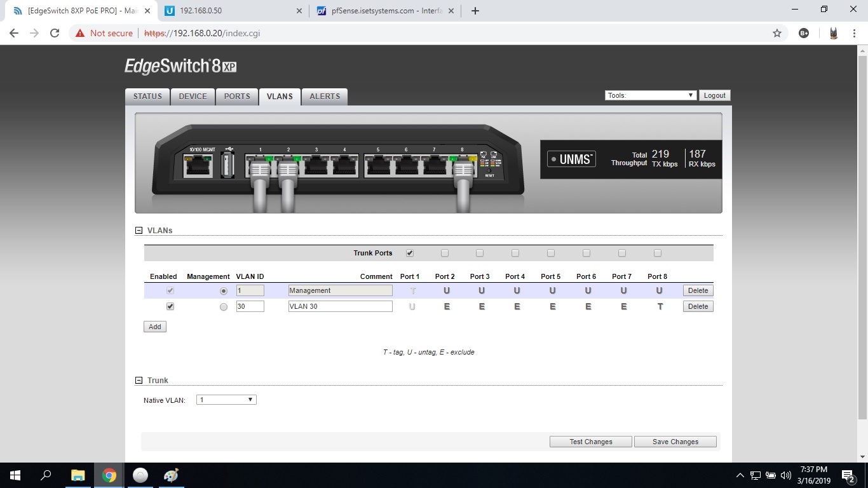This screenshot has height=488, width=868.
Task: Click Port 2 exclude icon in VLAN 30 row
Action: click(x=446, y=306)
